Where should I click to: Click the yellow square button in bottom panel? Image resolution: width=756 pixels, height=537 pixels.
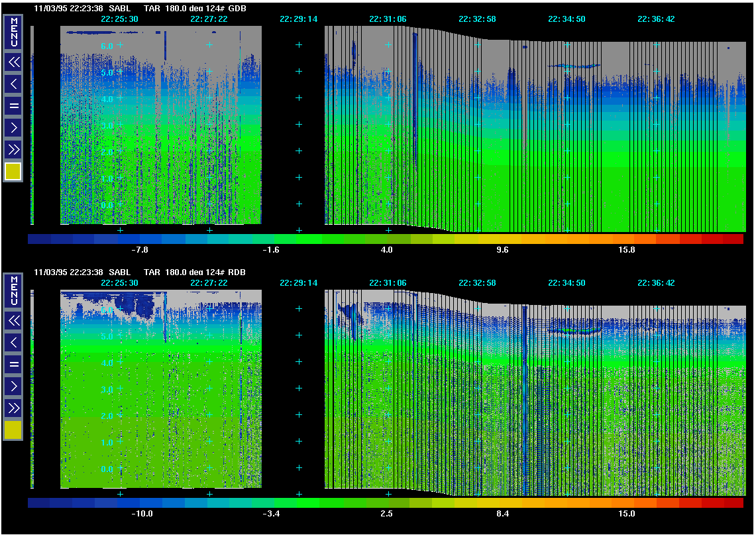tap(13, 430)
